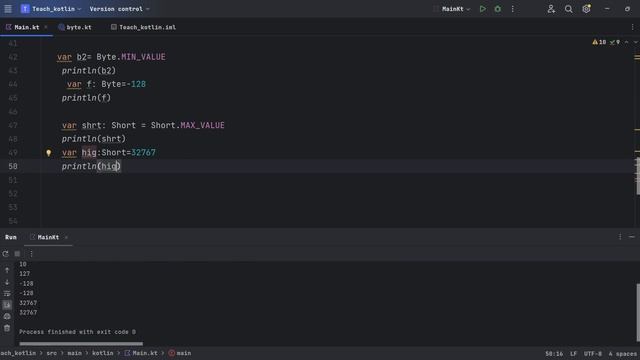Click the value 32767 on line 49
The width and height of the screenshot is (640, 360).
pos(143,153)
